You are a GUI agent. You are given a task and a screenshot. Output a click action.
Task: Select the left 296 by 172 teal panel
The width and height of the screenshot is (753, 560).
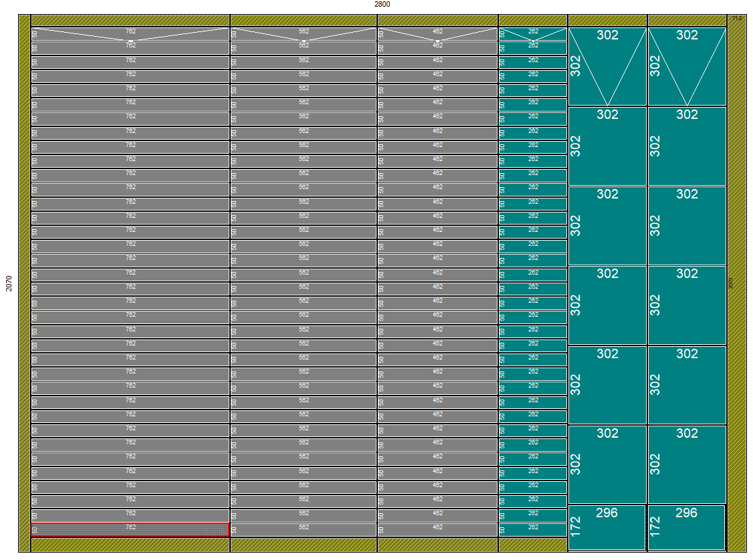pyautogui.click(x=607, y=528)
